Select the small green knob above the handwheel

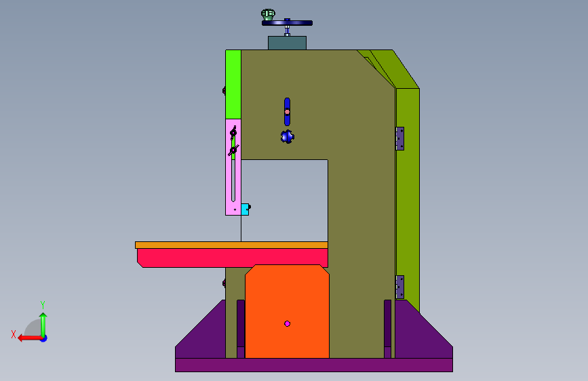coord(268,15)
